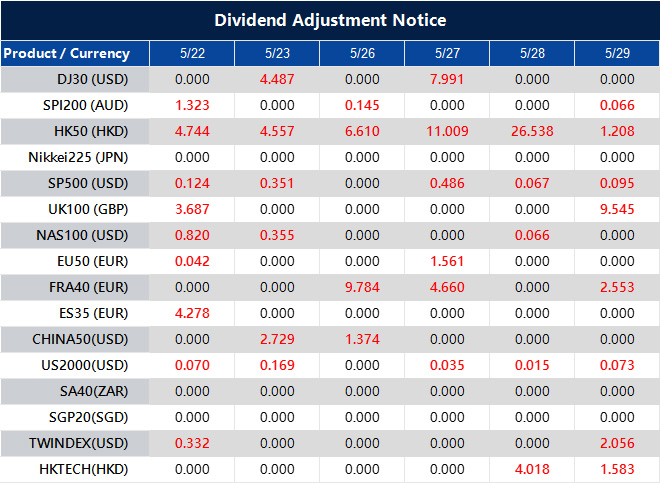The height and width of the screenshot is (483, 660).
Task: Select the 5/26 date column header
Action: [362, 53]
